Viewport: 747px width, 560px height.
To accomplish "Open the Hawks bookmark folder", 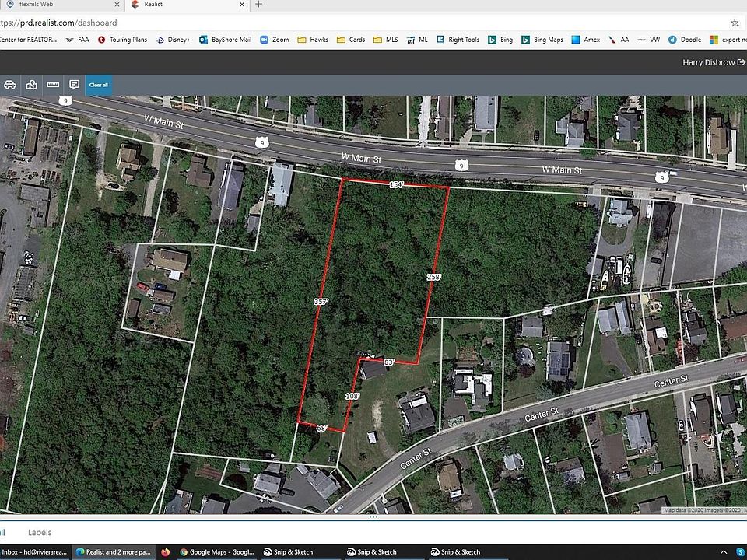I will click(313, 40).
